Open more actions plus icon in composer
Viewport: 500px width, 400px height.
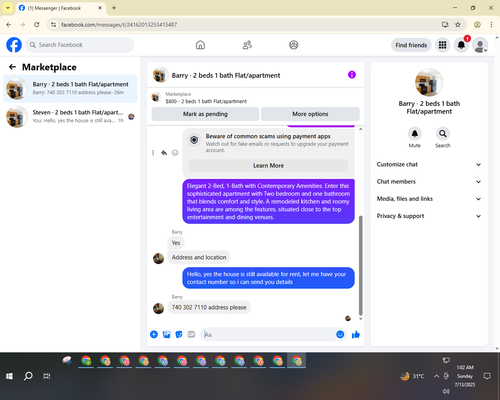[154, 334]
